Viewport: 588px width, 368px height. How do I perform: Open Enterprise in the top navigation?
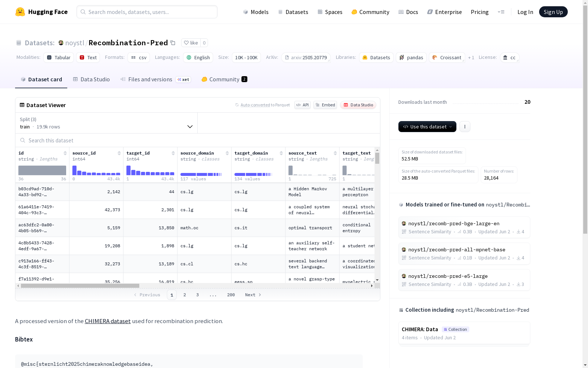point(445,12)
